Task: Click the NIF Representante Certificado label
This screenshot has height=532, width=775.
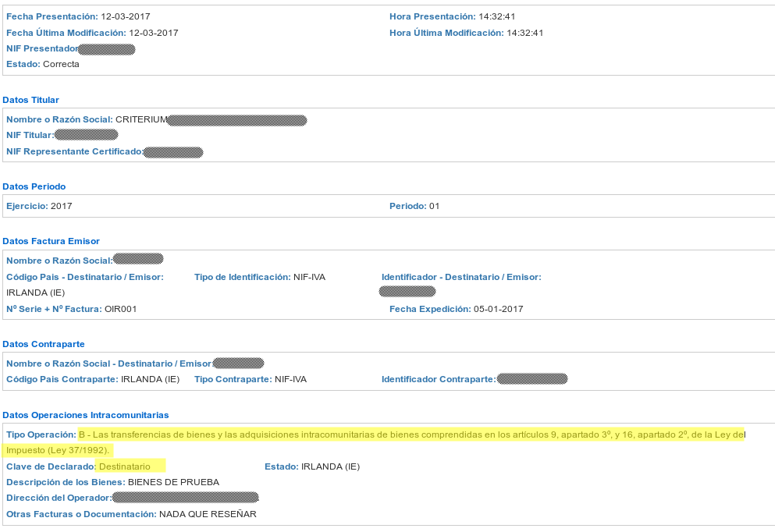Action: coord(75,151)
